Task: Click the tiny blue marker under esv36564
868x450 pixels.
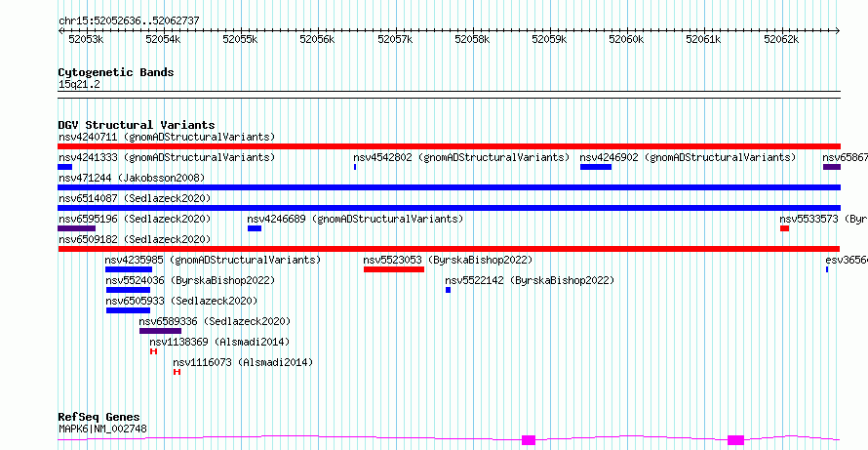Action: 827,269
